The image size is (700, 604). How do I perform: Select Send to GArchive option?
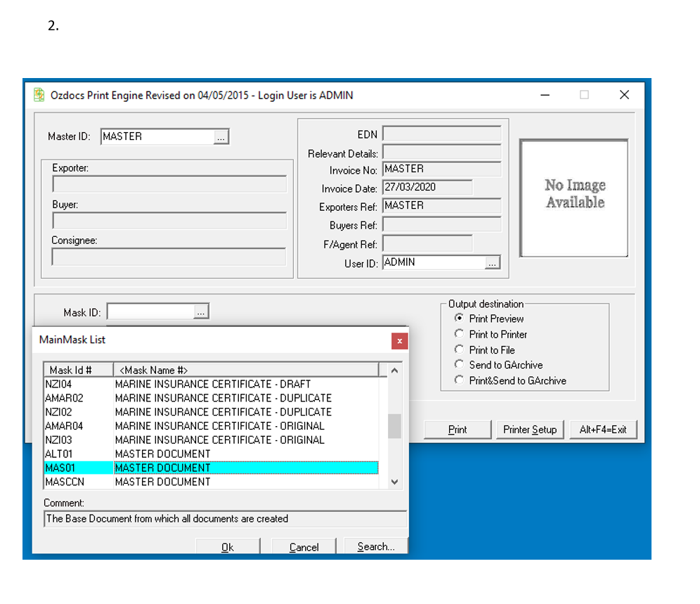coord(460,364)
